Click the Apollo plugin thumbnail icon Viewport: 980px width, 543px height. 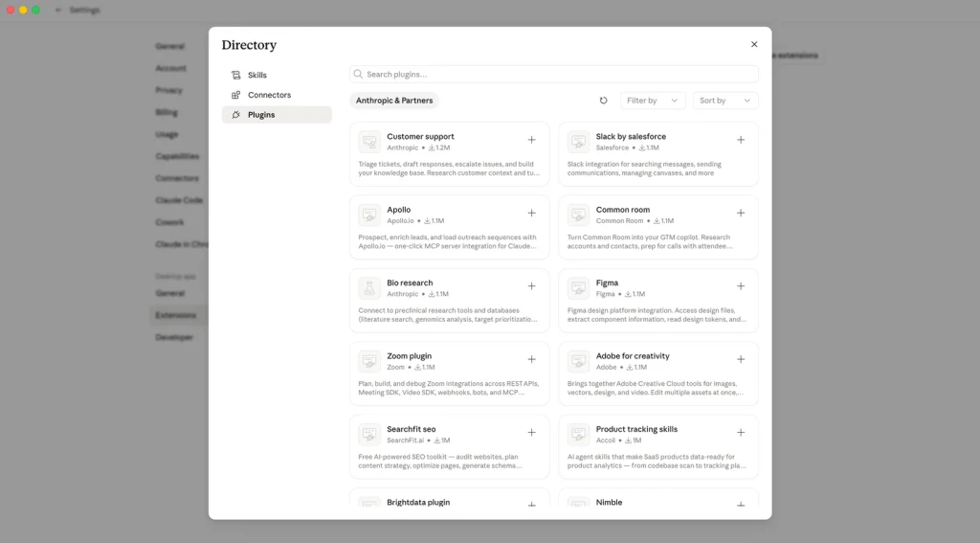coord(369,215)
